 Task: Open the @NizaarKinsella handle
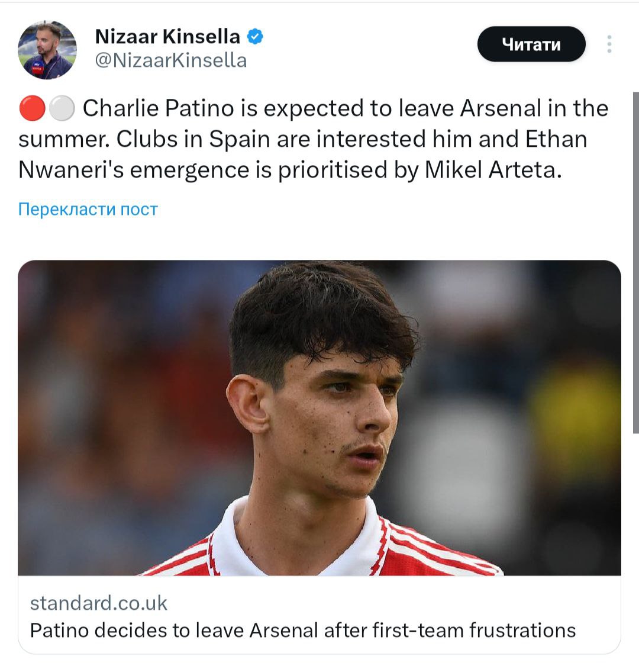[x=171, y=60]
